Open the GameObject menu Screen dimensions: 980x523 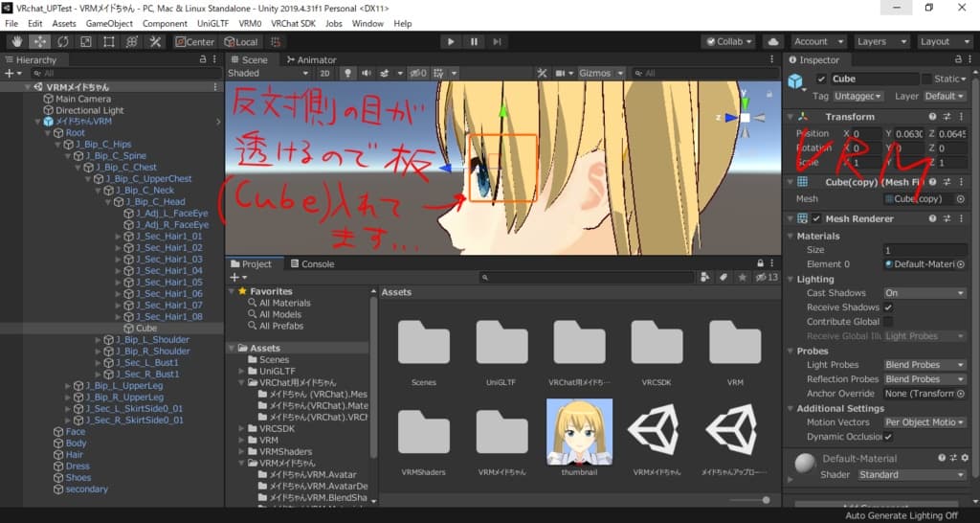(109, 24)
